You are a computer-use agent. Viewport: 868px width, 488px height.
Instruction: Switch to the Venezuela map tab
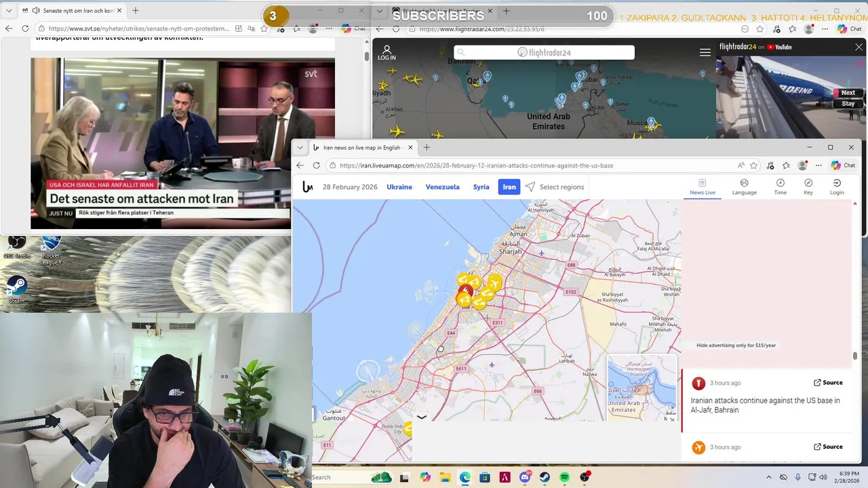[x=442, y=187]
